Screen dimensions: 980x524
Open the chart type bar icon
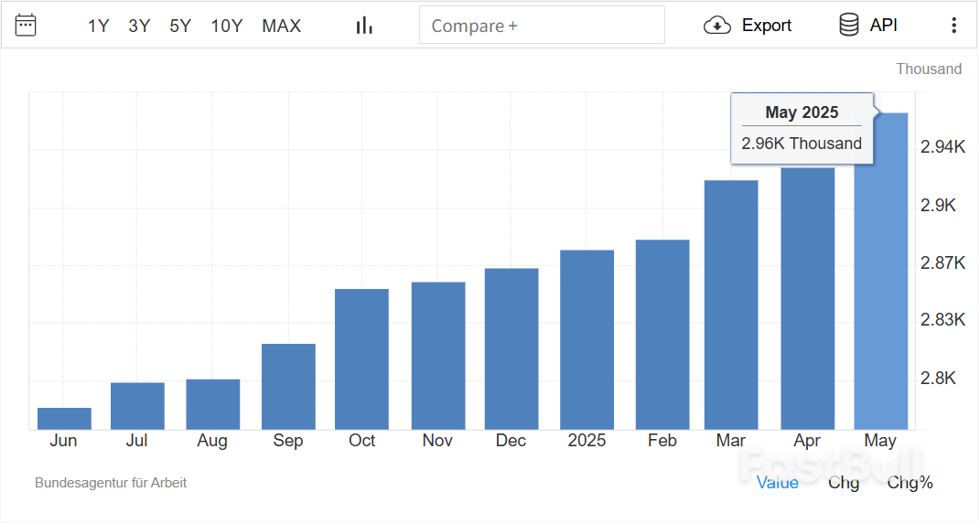pyautogui.click(x=364, y=26)
